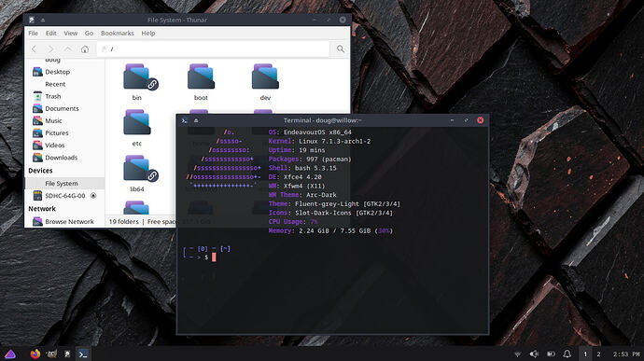
Task: Open Thunar window menu icon in titlebar
Action: coord(32,20)
